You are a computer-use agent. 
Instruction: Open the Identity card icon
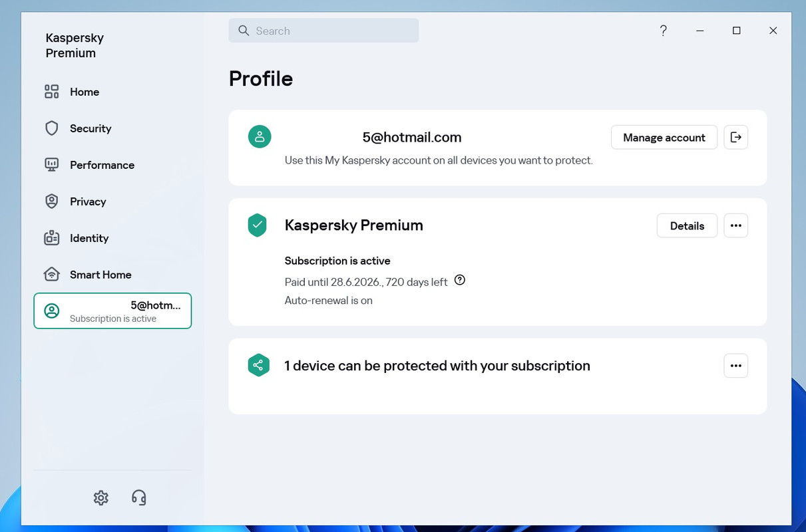point(52,238)
